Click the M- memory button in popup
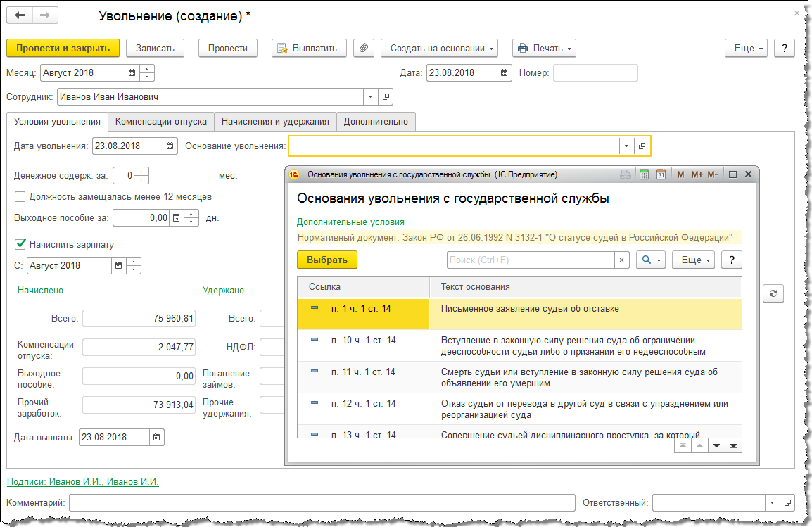 713,174
